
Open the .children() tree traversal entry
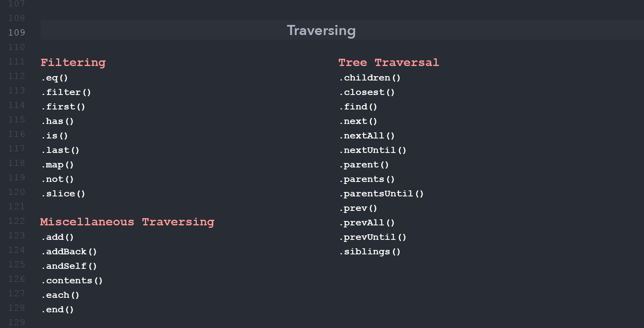(x=370, y=78)
